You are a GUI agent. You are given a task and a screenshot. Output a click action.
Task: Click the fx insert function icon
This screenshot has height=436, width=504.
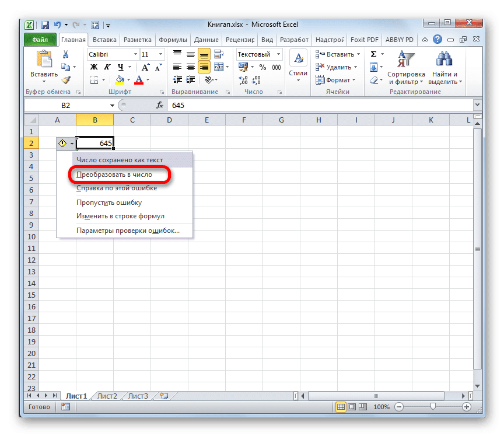click(x=159, y=105)
